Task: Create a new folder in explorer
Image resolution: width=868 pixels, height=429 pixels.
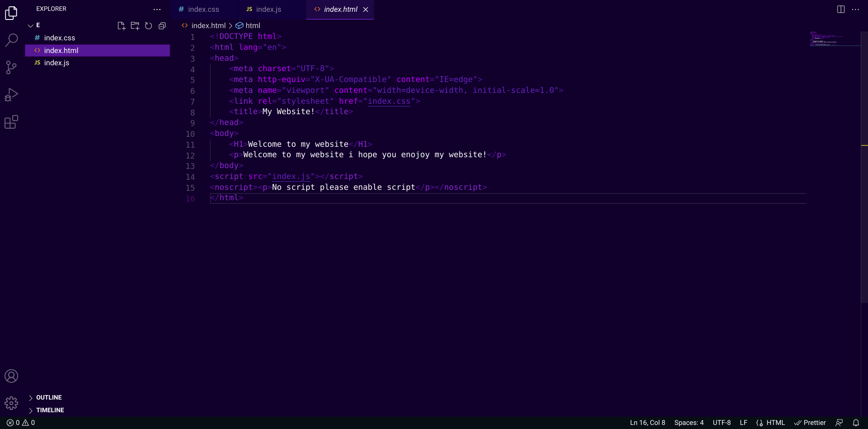Action: tap(135, 26)
